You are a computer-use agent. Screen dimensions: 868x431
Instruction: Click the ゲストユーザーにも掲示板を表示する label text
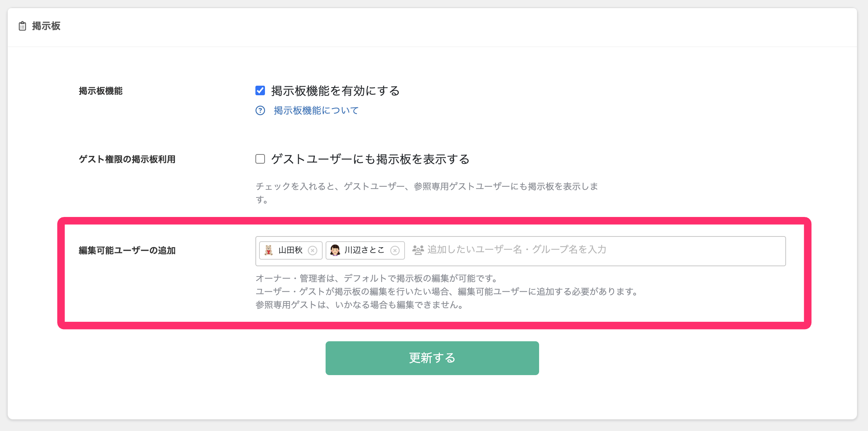pos(370,159)
